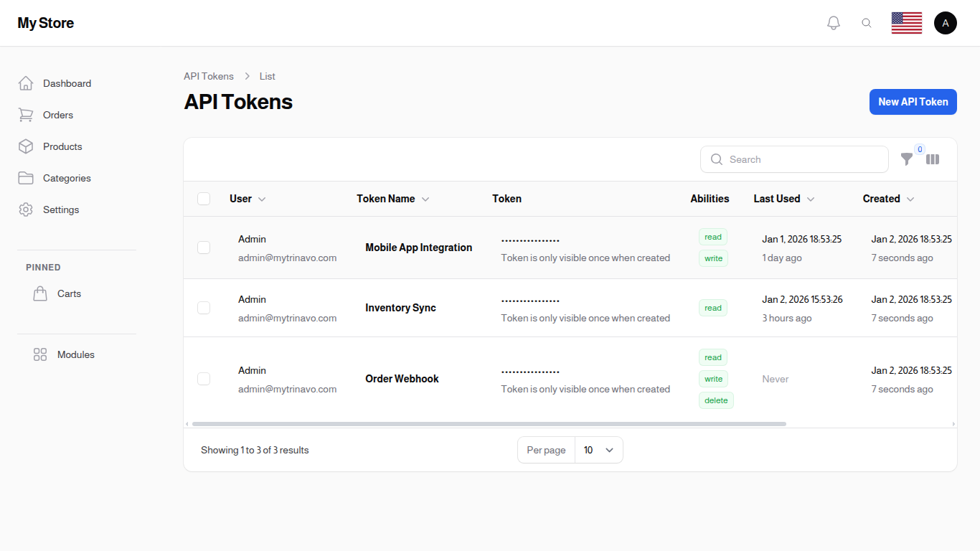This screenshot has width=980, height=551.
Task: Click into the Search field
Action: [794, 159]
